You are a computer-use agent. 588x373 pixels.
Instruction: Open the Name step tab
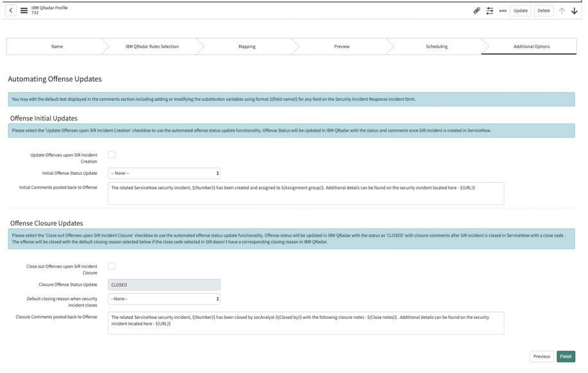(57, 46)
